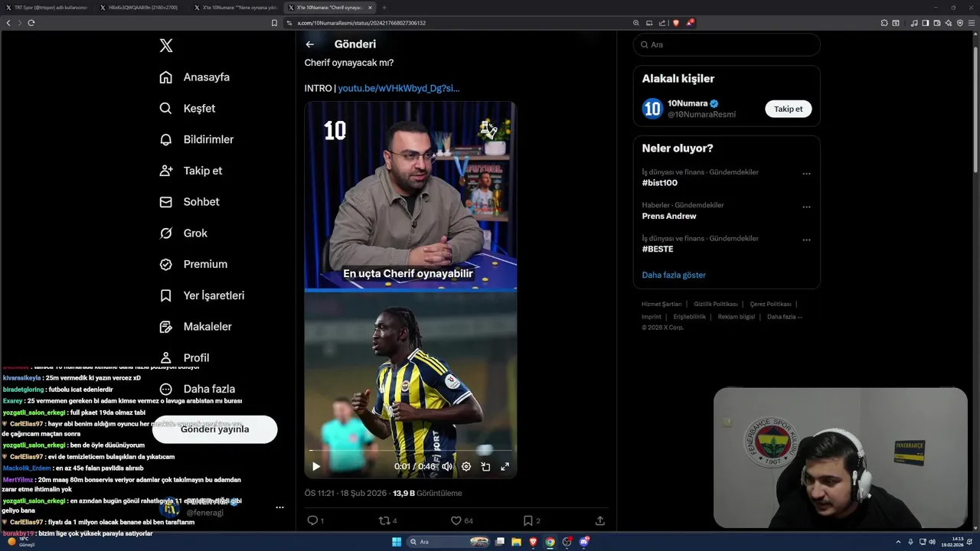The image size is (980, 551).
Task: Follow 10Numara with the Takip et button
Action: pyautogui.click(x=788, y=109)
